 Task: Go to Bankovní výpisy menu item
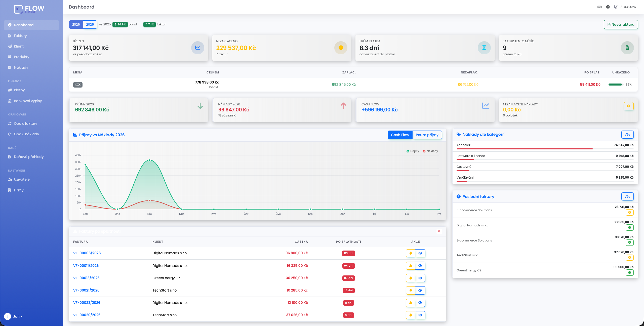pos(28,101)
